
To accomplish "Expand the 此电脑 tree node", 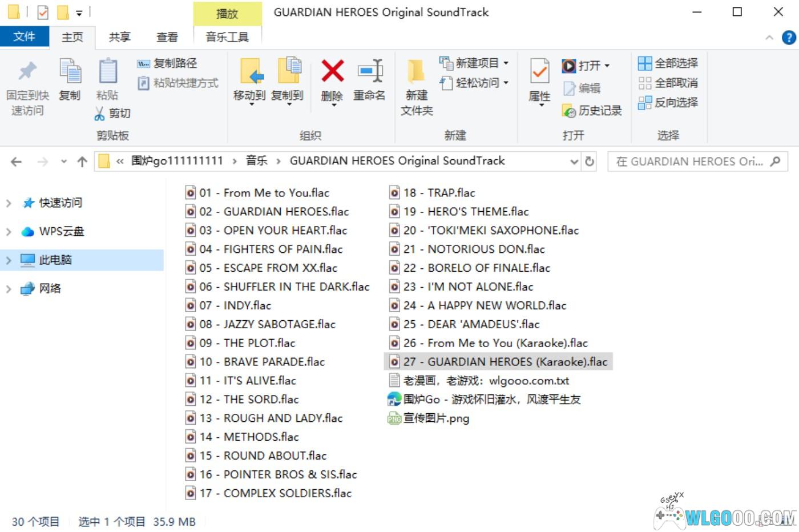I will [9, 260].
